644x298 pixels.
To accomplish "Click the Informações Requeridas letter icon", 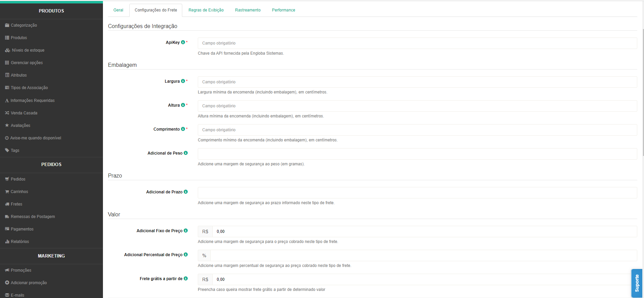I will pyautogui.click(x=7, y=101).
